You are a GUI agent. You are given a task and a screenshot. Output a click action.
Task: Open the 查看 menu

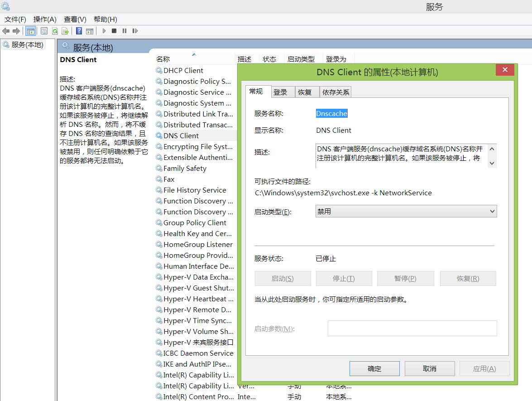(x=74, y=19)
